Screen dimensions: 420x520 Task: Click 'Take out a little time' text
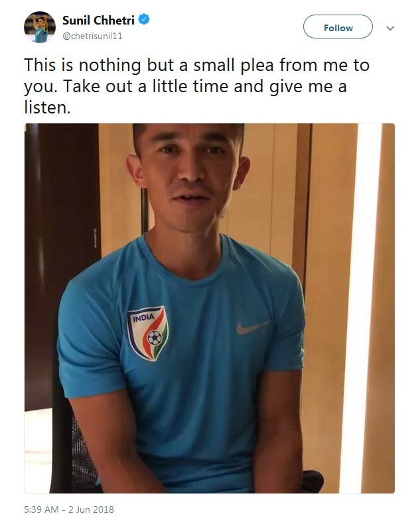pos(146,86)
